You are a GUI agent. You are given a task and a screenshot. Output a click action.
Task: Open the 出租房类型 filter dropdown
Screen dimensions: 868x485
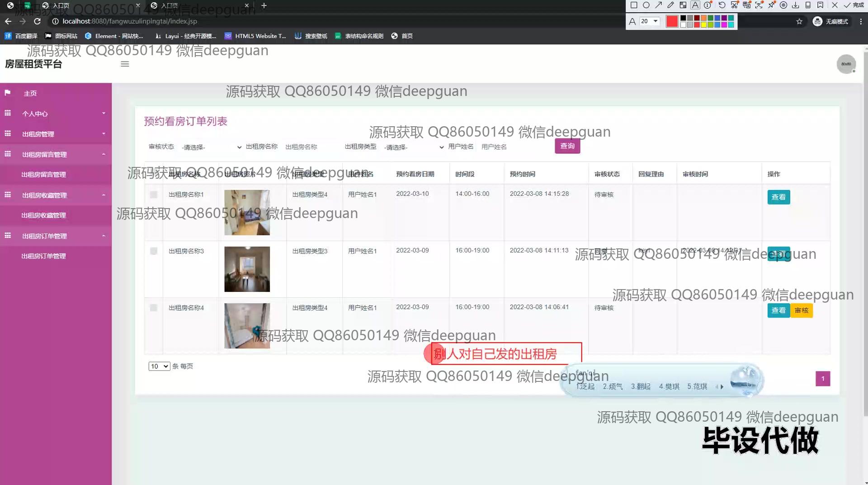tap(414, 147)
